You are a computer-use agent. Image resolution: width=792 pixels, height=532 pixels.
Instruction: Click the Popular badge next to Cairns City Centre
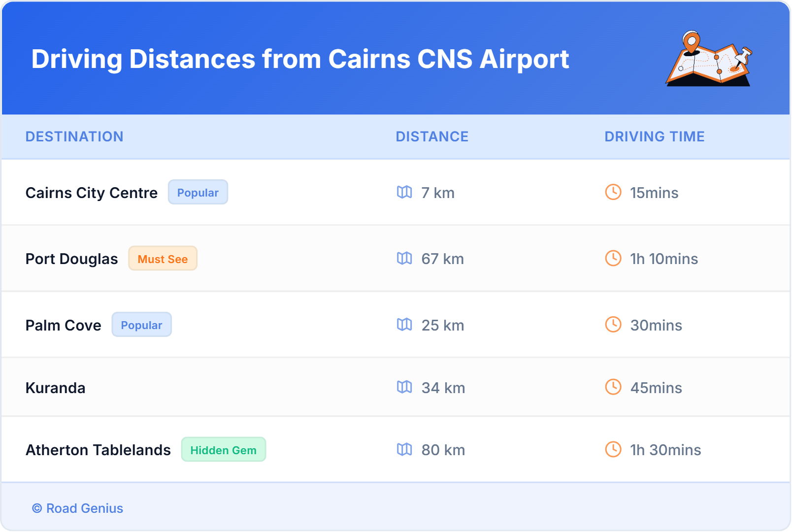coord(198,193)
